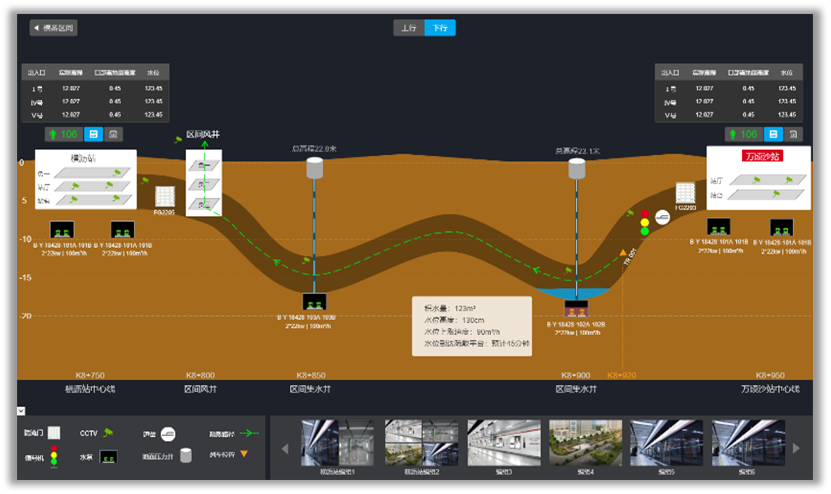Toggle the blue view button under left table
Viewport: 831px width, 494px height.
pos(93,134)
